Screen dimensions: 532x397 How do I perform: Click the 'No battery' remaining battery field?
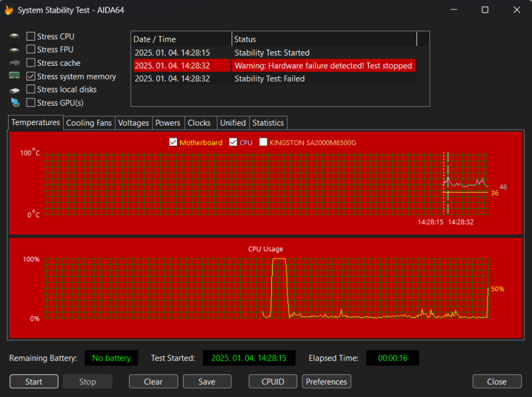point(111,358)
